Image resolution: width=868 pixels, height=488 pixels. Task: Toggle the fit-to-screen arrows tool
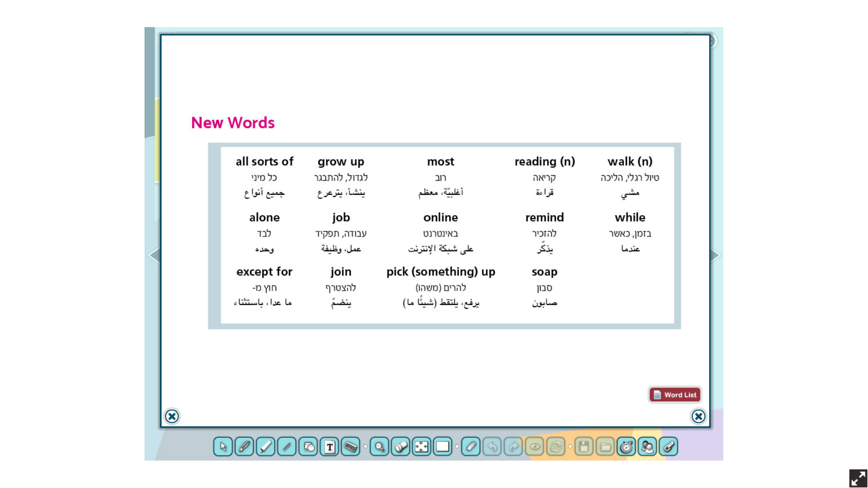421,447
